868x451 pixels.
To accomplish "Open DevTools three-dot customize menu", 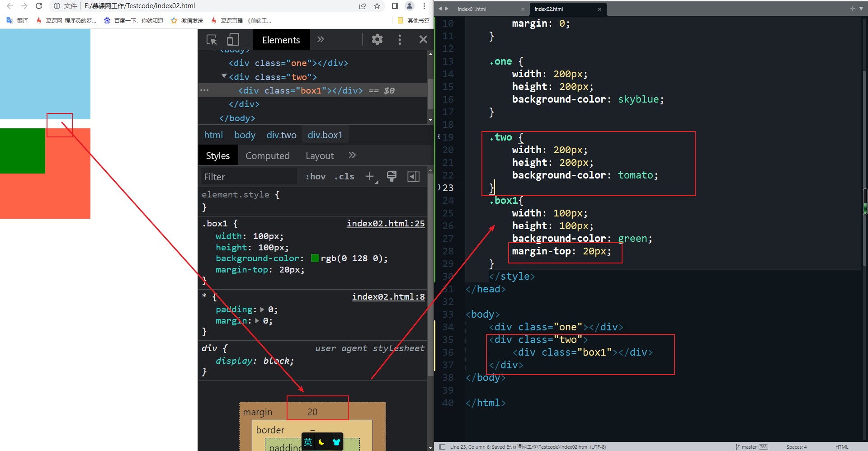I will [x=400, y=40].
